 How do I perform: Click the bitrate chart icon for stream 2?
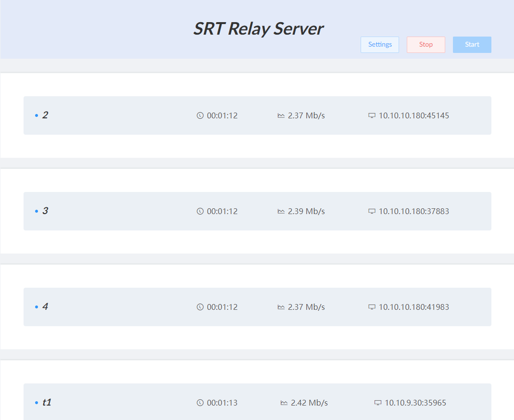point(281,115)
